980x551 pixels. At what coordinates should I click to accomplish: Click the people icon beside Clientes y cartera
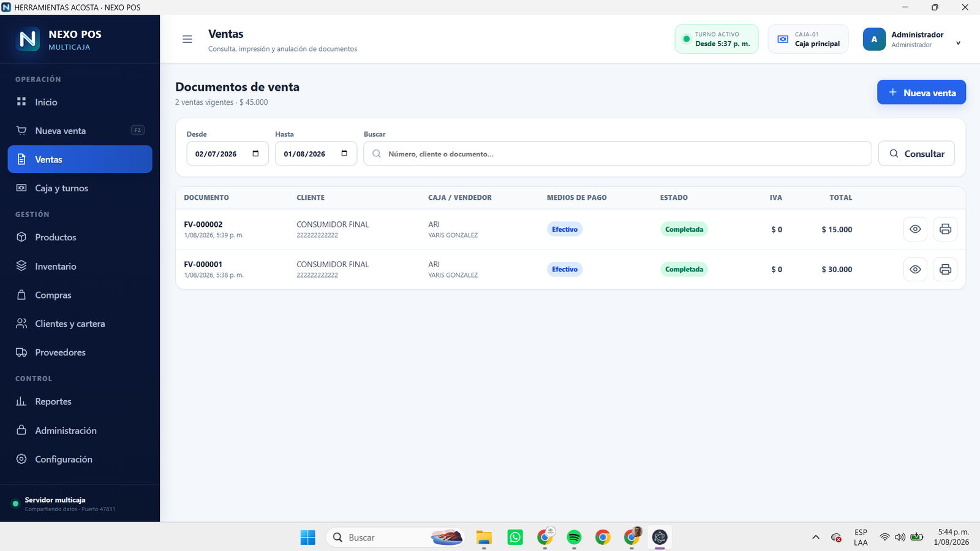[x=21, y=324]
